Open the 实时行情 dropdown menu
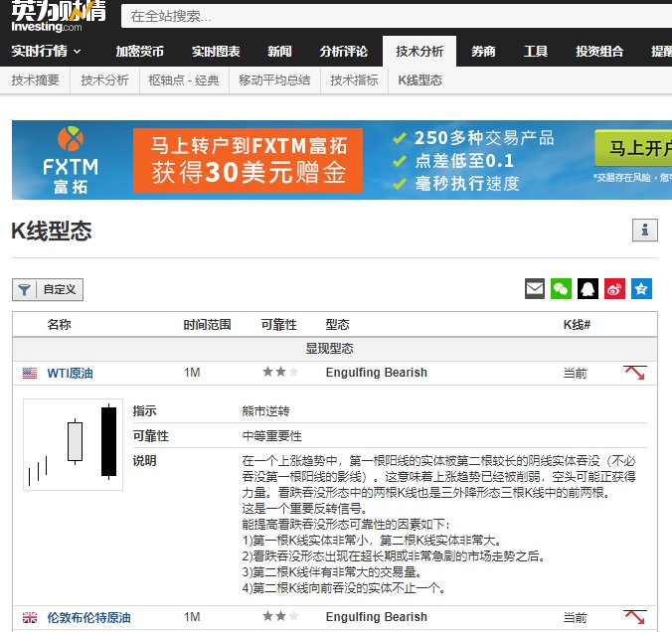The height and width of the screenshot is (632, 672). coord(46,52)
